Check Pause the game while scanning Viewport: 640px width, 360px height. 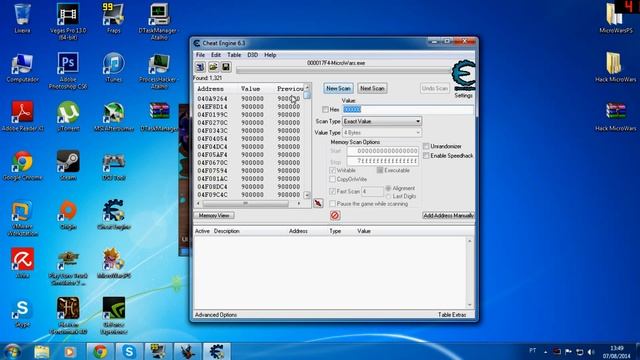pyautogui.click(x=333, y=203)
